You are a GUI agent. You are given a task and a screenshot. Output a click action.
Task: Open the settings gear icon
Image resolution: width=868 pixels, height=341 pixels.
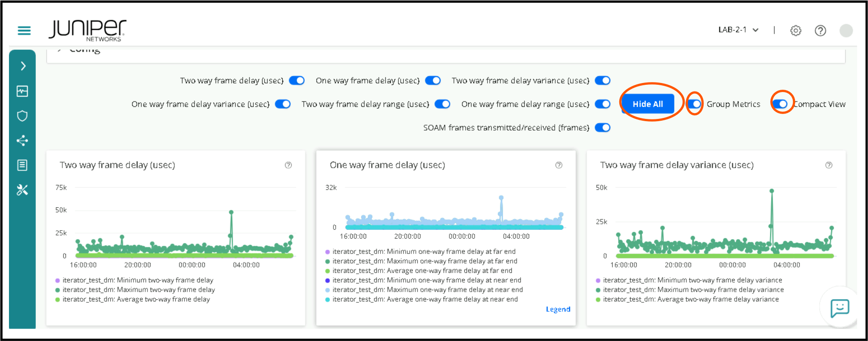click(795, 31)
